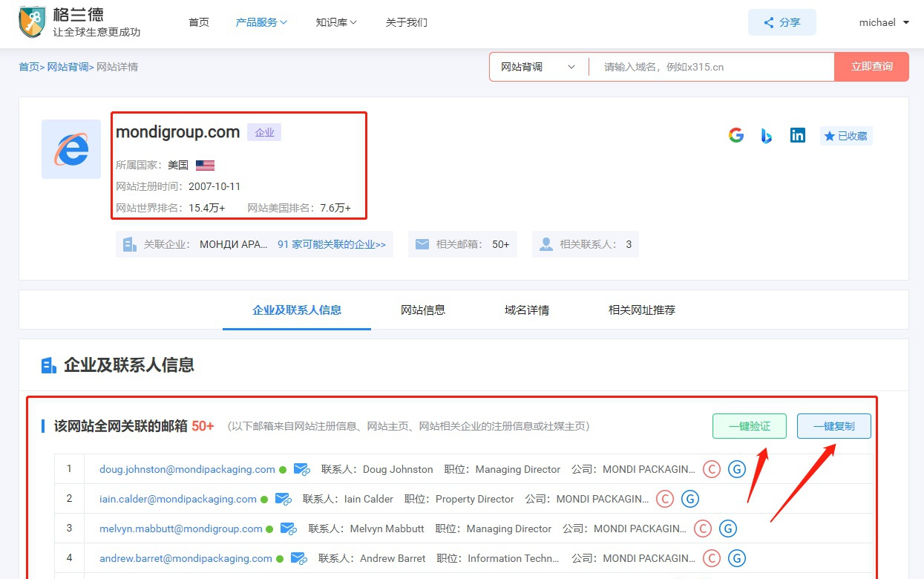Image resolution: width=924 pixels, height=579 pixels.
Task: Click the mail icon beside iain.calder email
Action: click(x=284, y=499)
